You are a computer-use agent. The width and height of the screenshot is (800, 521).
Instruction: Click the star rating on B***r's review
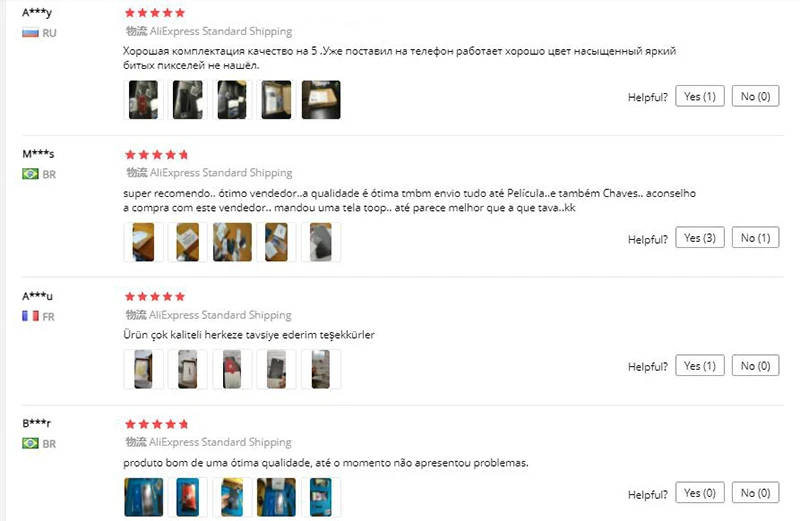157,424
